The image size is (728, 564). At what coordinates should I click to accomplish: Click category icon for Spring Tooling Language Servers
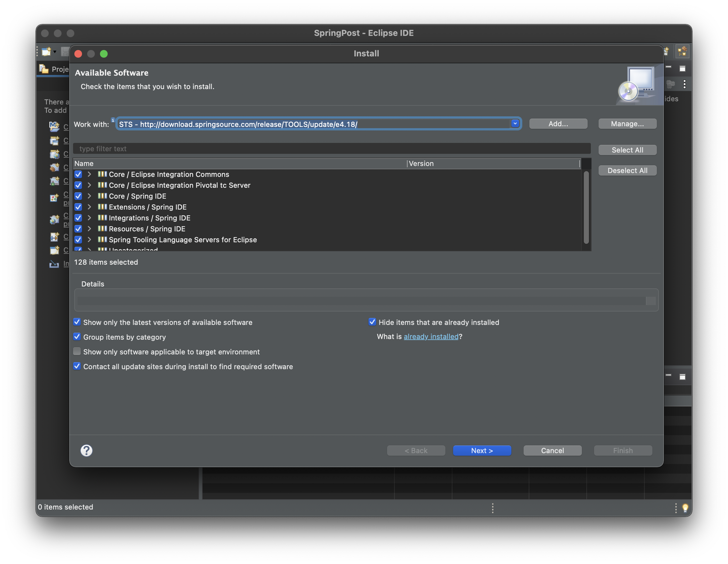pos(102,239)
